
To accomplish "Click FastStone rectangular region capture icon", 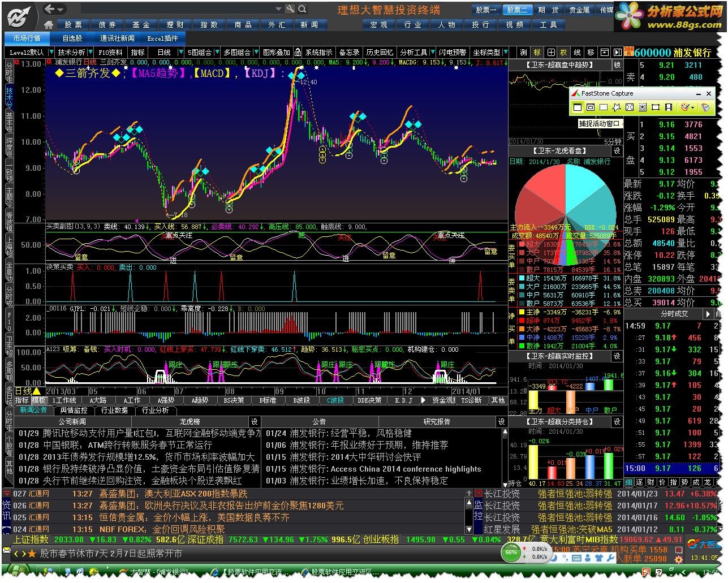I will [x=604, y=107].
